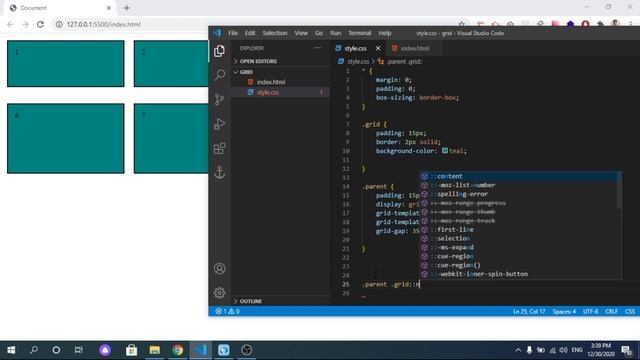The height and width of the screenshot is (360, 640).
Task: Open the Terminal menu
Action: (x=360, y=33)
